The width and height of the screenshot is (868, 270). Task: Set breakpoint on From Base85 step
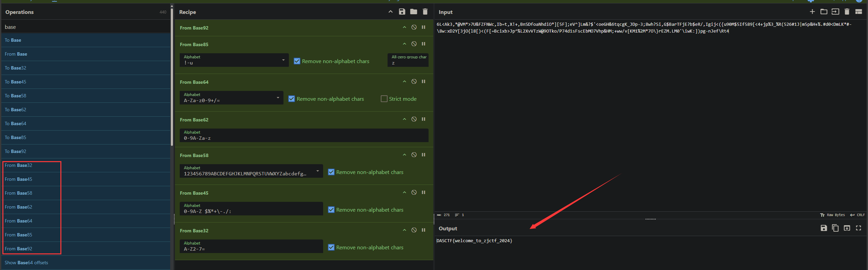pos(423,44)
